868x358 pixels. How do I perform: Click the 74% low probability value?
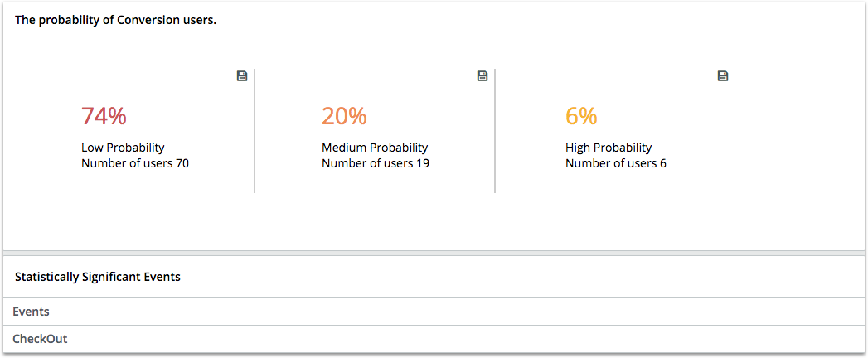104,117
